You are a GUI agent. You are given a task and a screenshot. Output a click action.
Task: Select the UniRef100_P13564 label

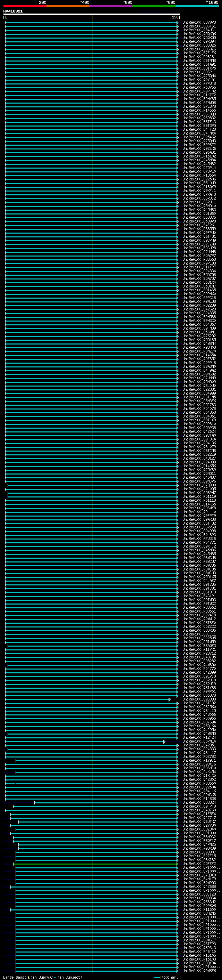(199, 175)
